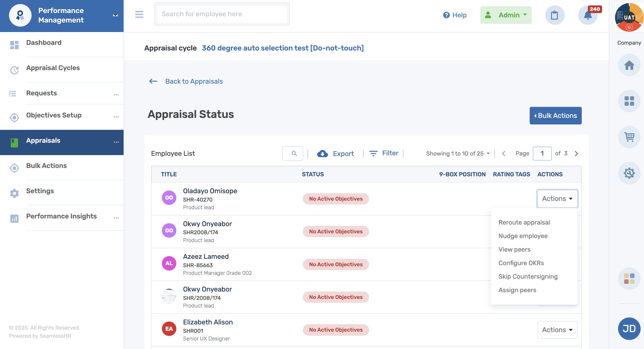Click the hamburger menu icon

pos(139,15)
